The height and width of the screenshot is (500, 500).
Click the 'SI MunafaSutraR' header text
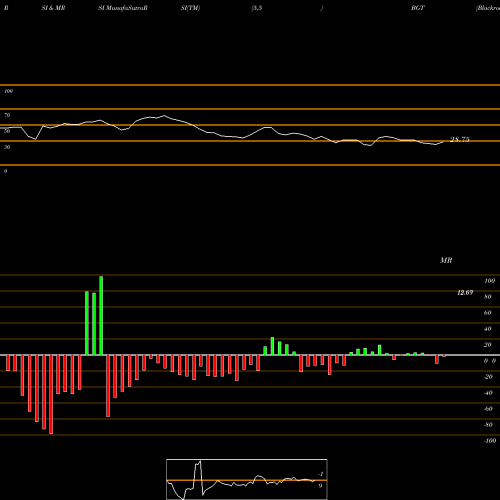123,8
